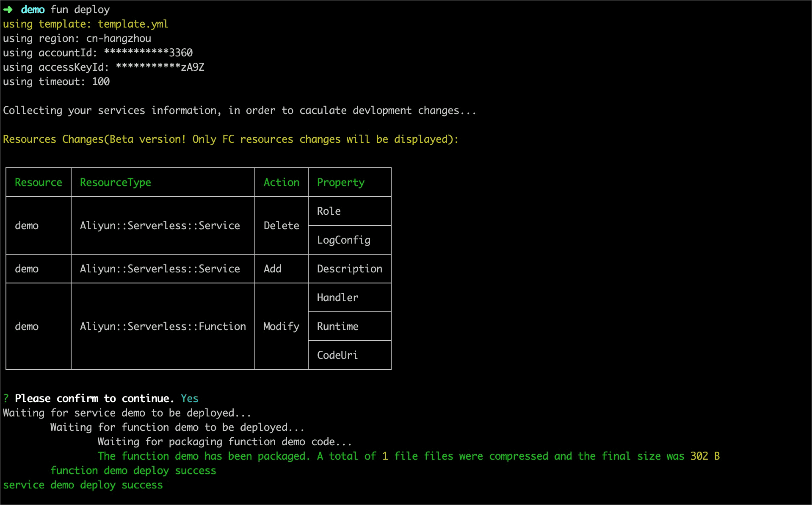The height and width of the screenshot is (505, 812).
Task: Click the green question mark before the confirm prompt
Action: click(x=6, y=399)
